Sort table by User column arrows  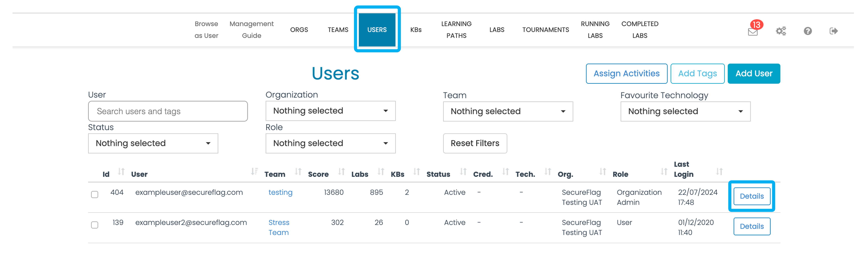tap(254, 172)
